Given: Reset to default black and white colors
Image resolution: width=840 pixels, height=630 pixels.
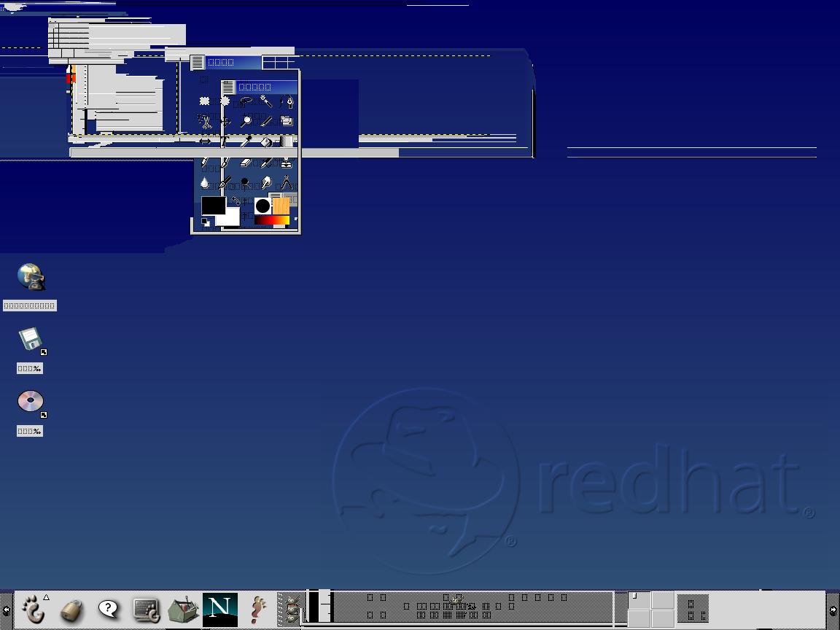Looking at the screenshot, I should (x=205, y=222).
